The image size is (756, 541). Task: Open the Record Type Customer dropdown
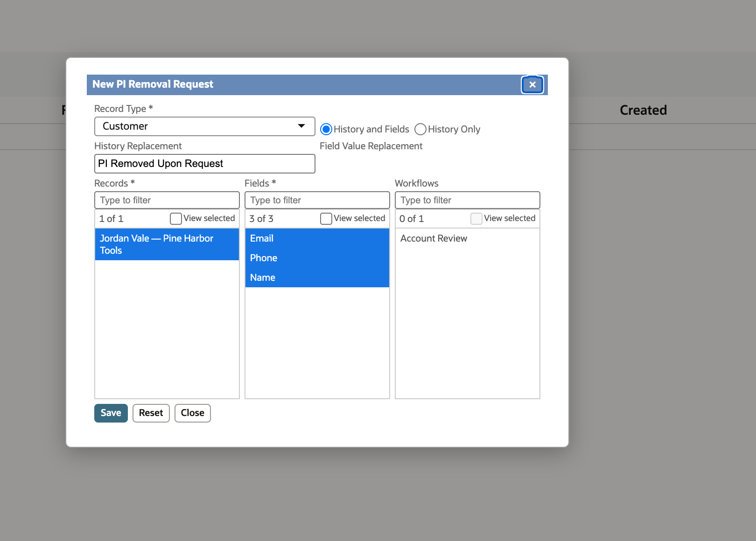[x=205, y=126]
